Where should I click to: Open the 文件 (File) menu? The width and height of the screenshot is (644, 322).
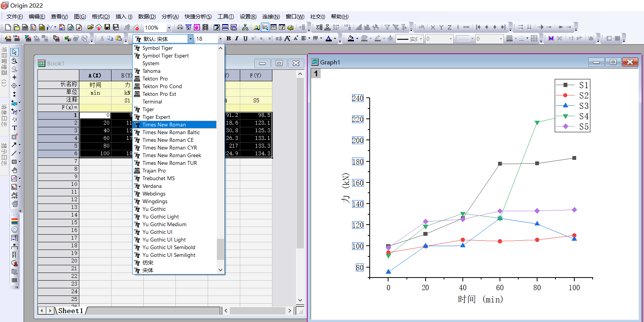tap(15, 16)
